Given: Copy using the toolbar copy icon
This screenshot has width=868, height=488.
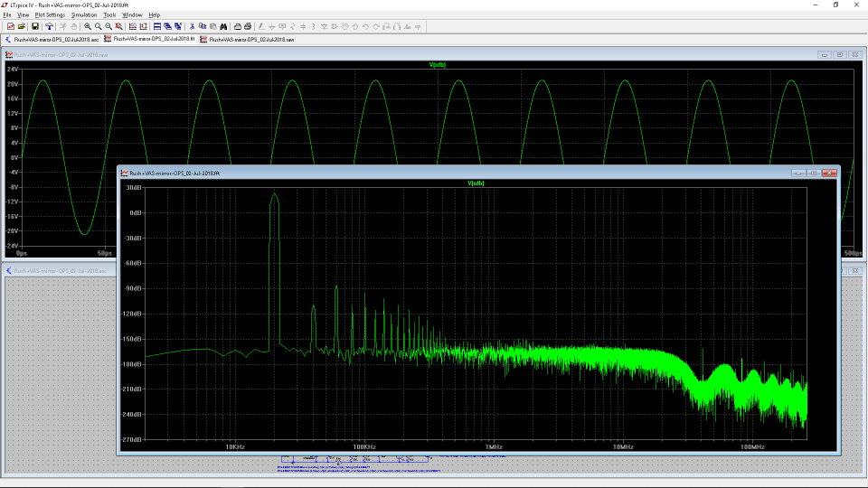Looking at the screenshot, I should (203, 26).
